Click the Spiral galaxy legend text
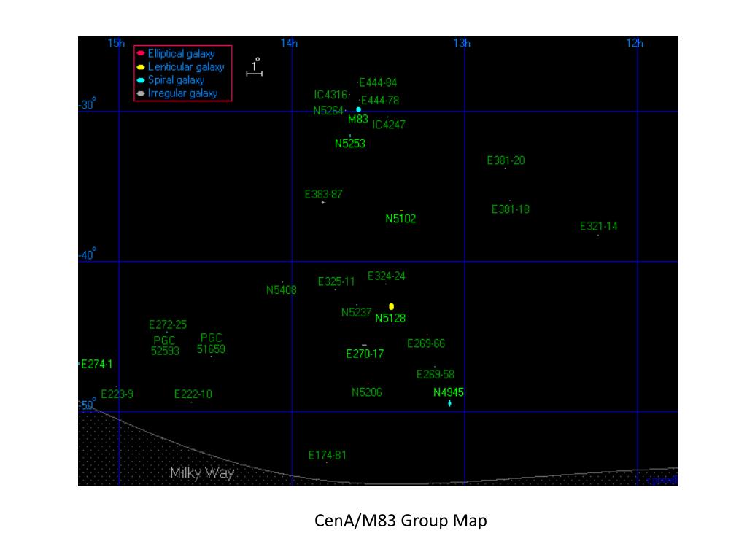The width and height of the screenshot is (747, 560). click(176, 80)
